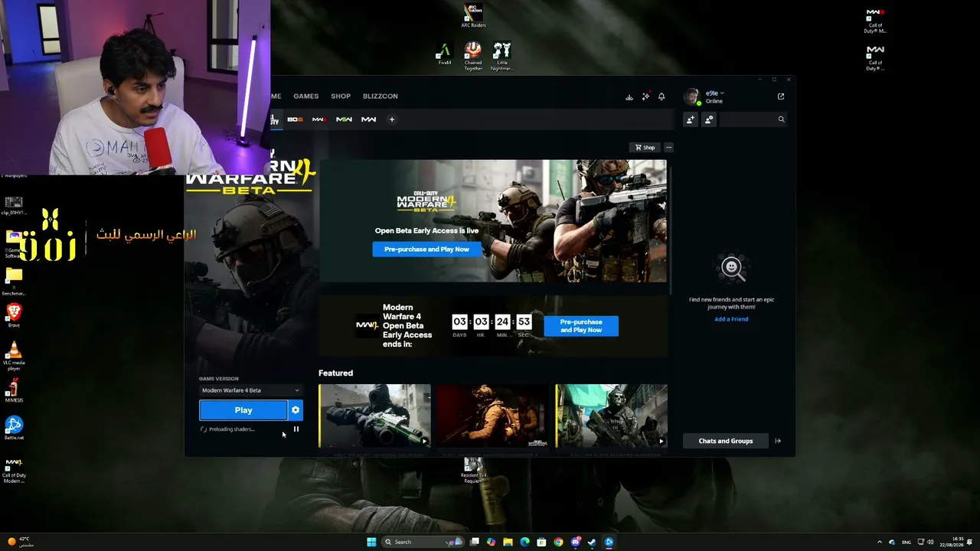
Task: Open game settings gear beside Play
Action: (296, 410)
